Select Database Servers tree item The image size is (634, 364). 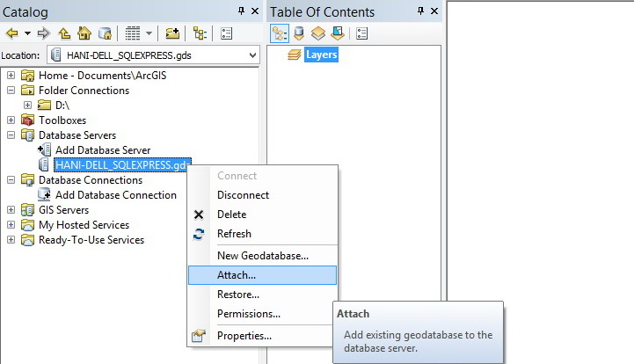click(x=77, y=135)
